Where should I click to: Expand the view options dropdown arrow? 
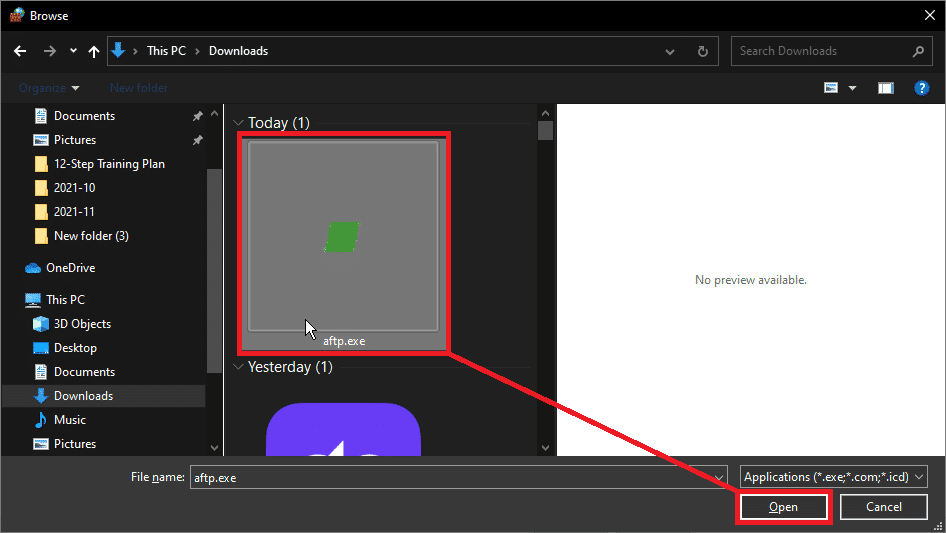point(852,88)
